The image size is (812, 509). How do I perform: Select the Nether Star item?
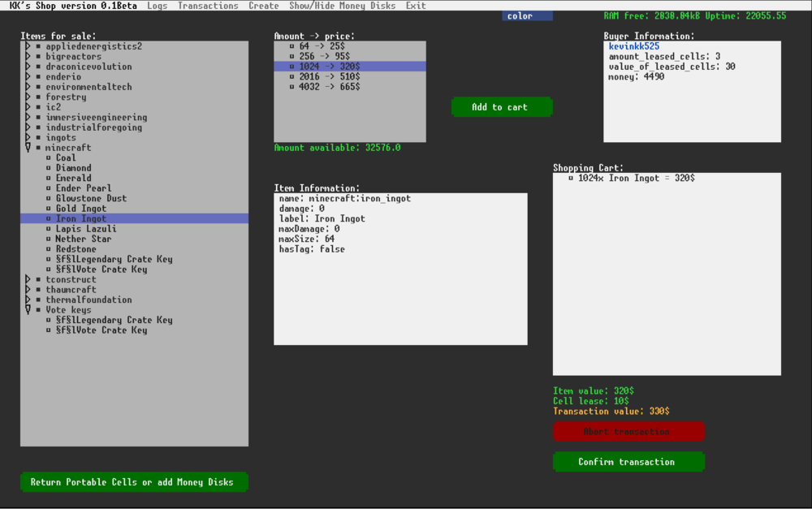[83, 239]
